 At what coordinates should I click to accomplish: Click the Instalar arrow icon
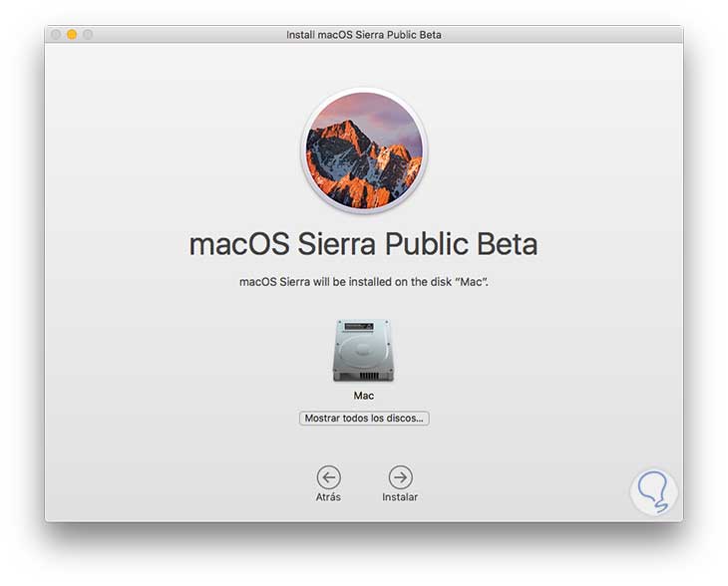click(400, 477)
